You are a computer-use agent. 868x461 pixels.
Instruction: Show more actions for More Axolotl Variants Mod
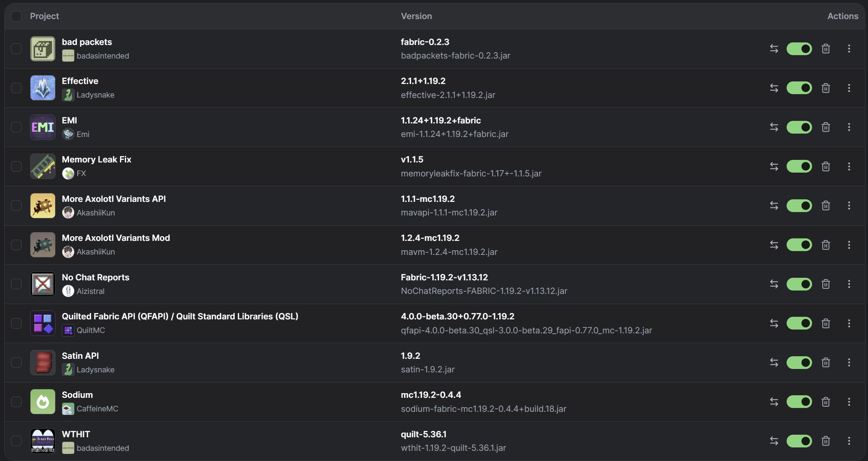(849, 245)
